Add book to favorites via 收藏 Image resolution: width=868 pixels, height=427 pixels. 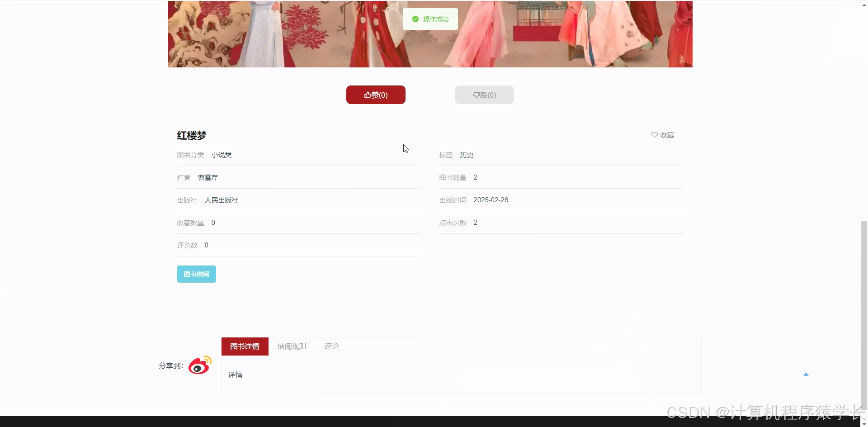point(662,135)
